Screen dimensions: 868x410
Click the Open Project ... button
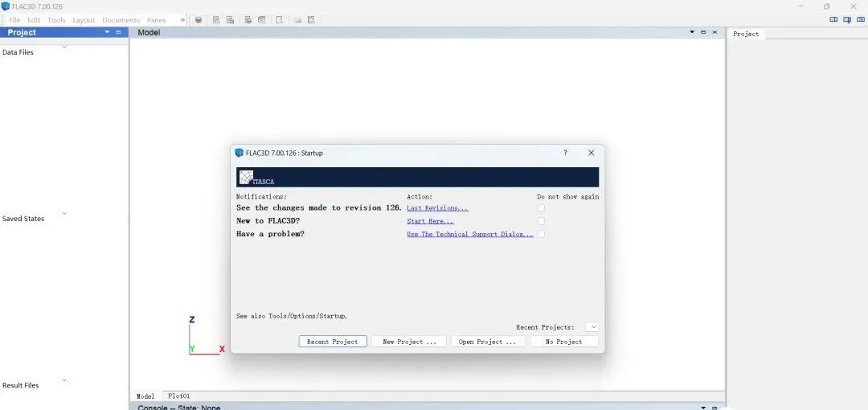tap(488, 342)
